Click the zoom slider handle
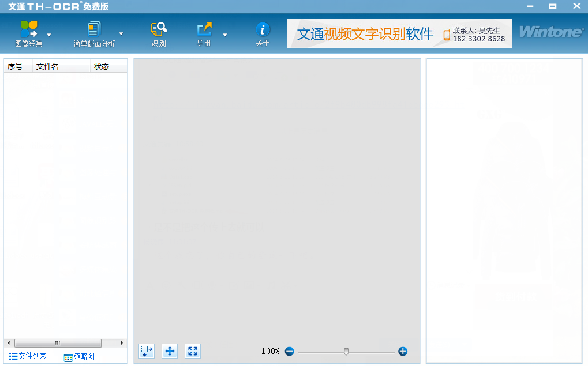This screenshot has height=366, width=588. (x=346, y=351)
